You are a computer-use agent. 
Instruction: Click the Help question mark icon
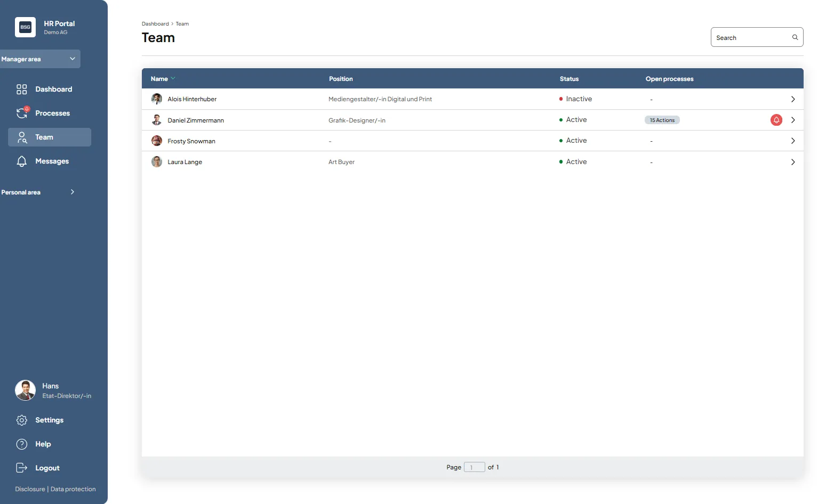(22, 444)
